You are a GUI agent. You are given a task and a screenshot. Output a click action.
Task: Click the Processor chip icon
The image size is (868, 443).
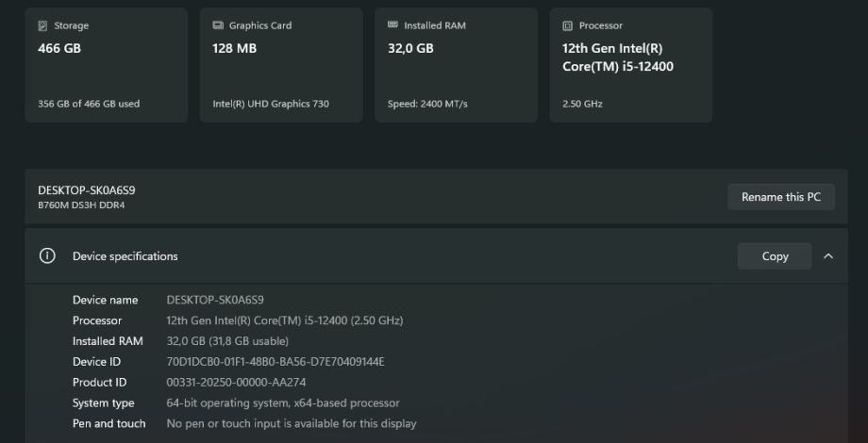coord(568,26)
